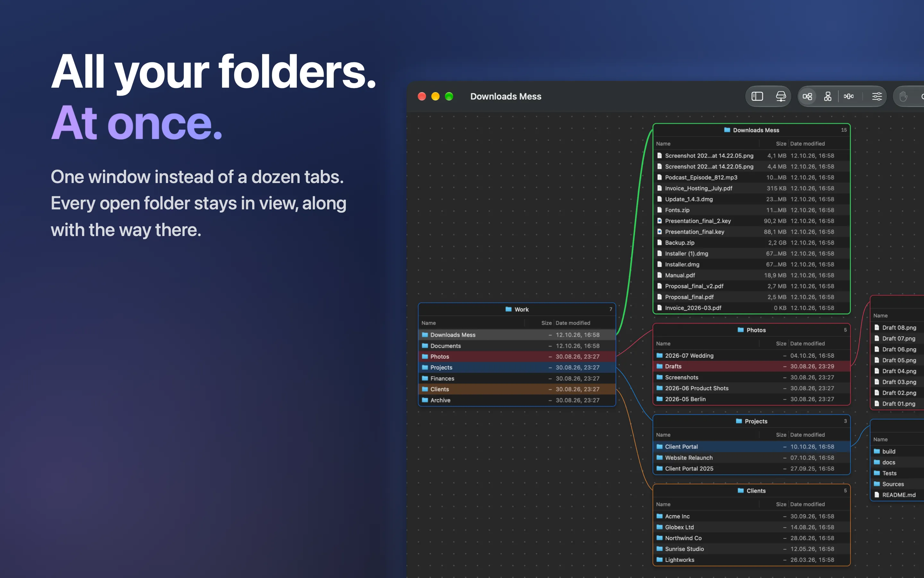The width and height of the screenshot is (924, 578).
Task: Select Fonts.zip in Downloads Mess
Action: tap(751, 210)
